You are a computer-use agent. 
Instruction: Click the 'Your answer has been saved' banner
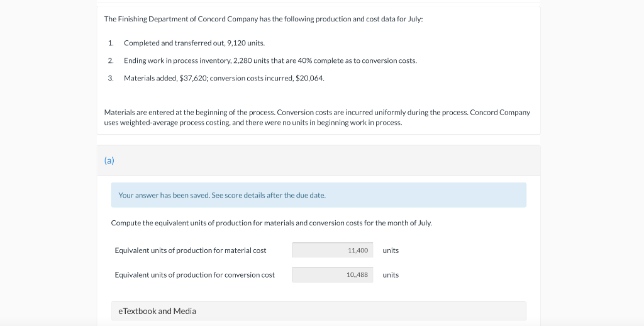(x=318, y=195)
